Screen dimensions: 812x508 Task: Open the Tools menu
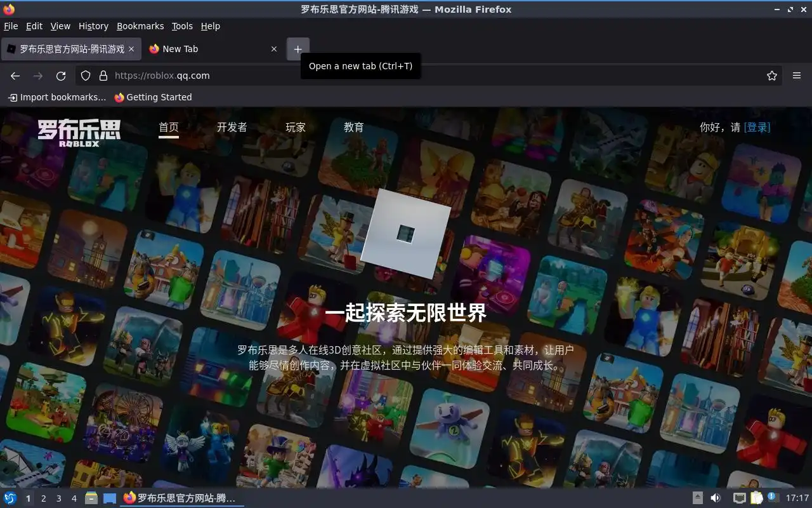[182, 26]
